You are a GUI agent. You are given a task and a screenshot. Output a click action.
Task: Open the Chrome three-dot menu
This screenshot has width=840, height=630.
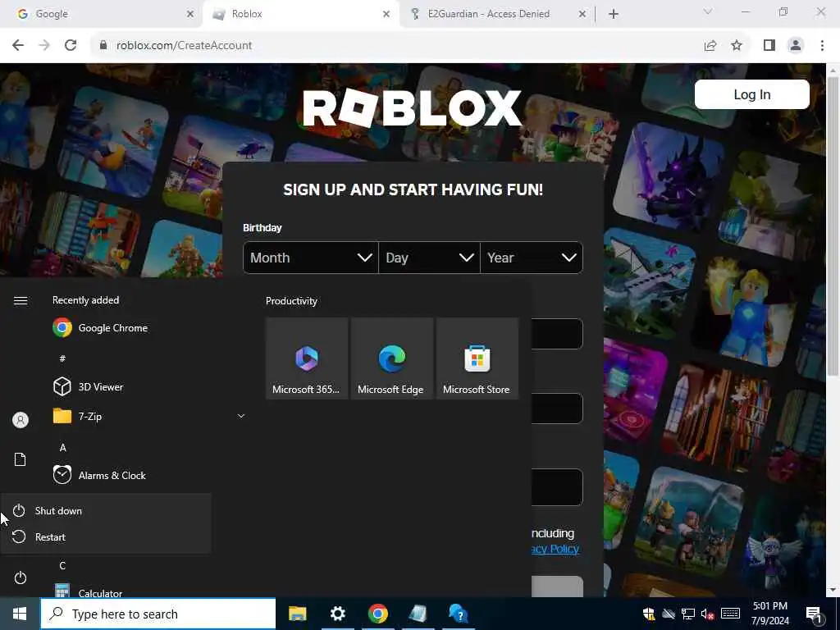822,46
